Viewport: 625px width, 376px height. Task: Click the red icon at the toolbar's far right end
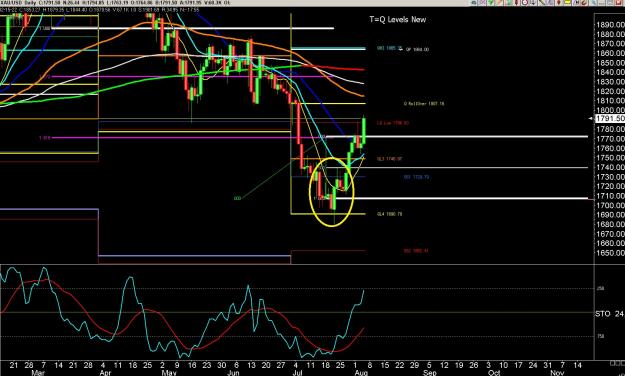[619, 2]
